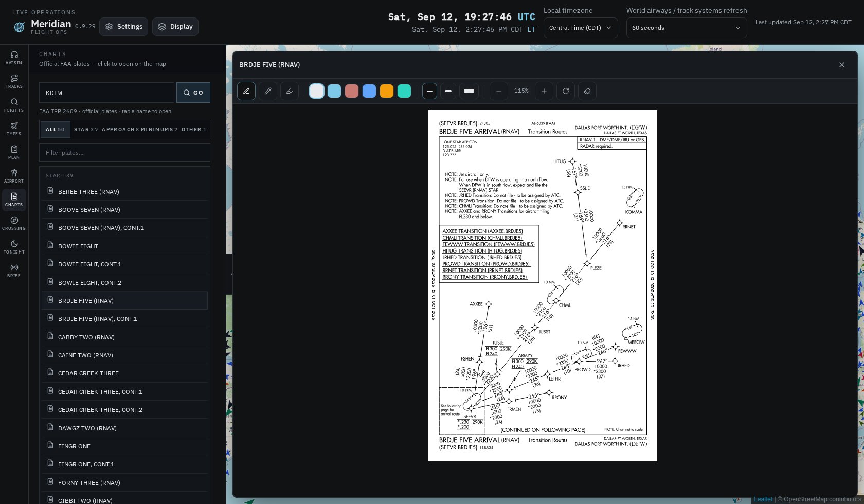
Task: Open the Settings button
Action: tap(123, 27)
